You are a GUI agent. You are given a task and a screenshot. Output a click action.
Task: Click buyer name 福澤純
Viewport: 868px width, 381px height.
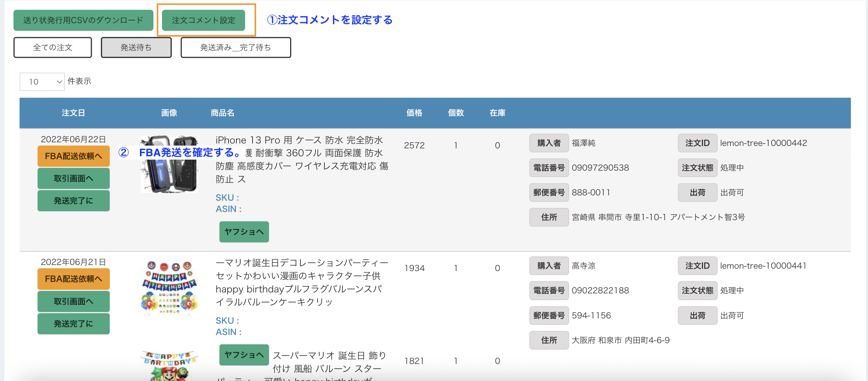[584, 143]
